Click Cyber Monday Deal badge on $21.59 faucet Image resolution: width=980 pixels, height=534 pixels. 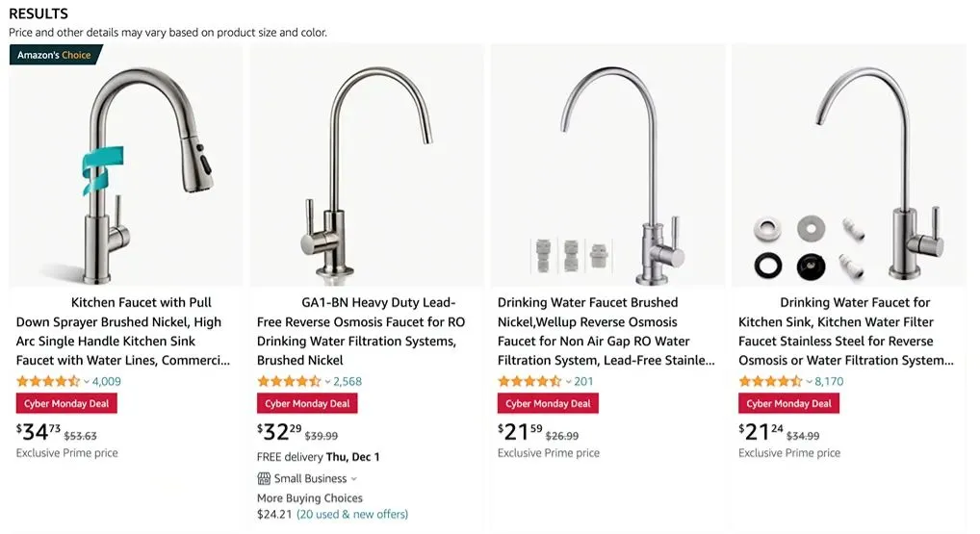click(x=548, y=403)
